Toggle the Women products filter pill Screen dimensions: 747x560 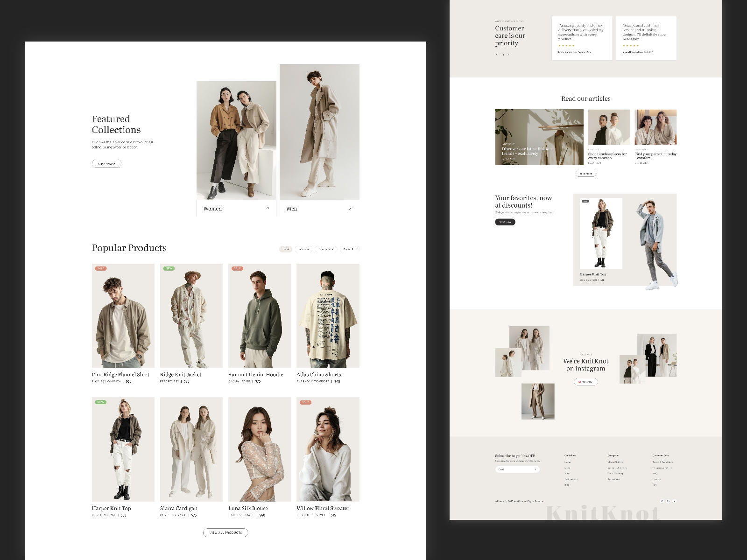[304, 249]
